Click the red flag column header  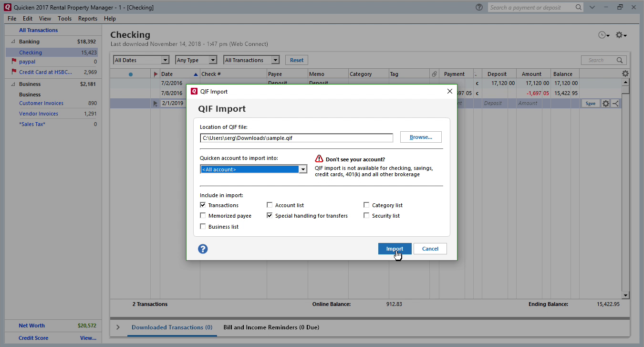click(156, 74)
